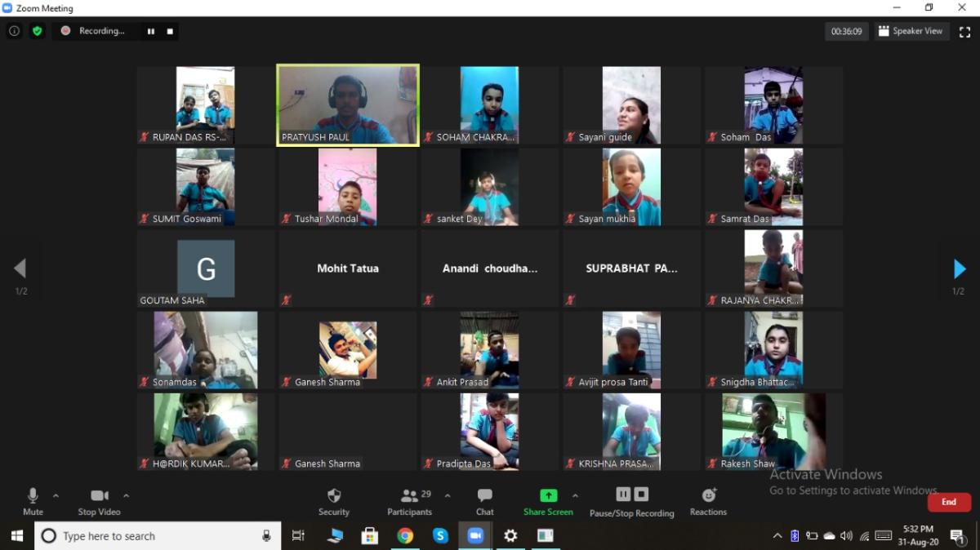
Task: Expand Share Screen options caret
Action: pos(576,495)
